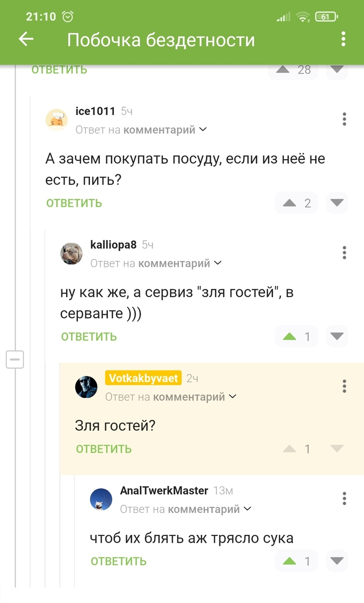Open options menu for kalliopa8's comment
The image size is (364, 603).
344,253
